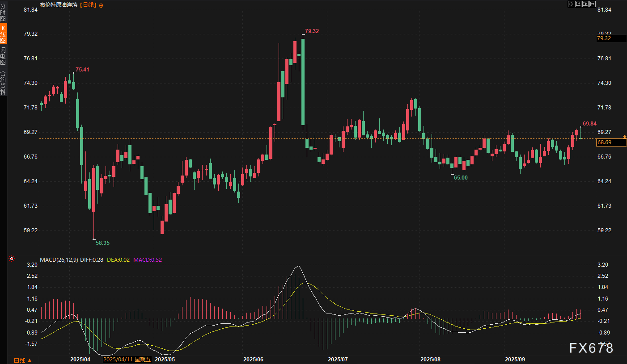
Task: Click the orange circled-plus icon beside 日线
Action: click(101, 5)
